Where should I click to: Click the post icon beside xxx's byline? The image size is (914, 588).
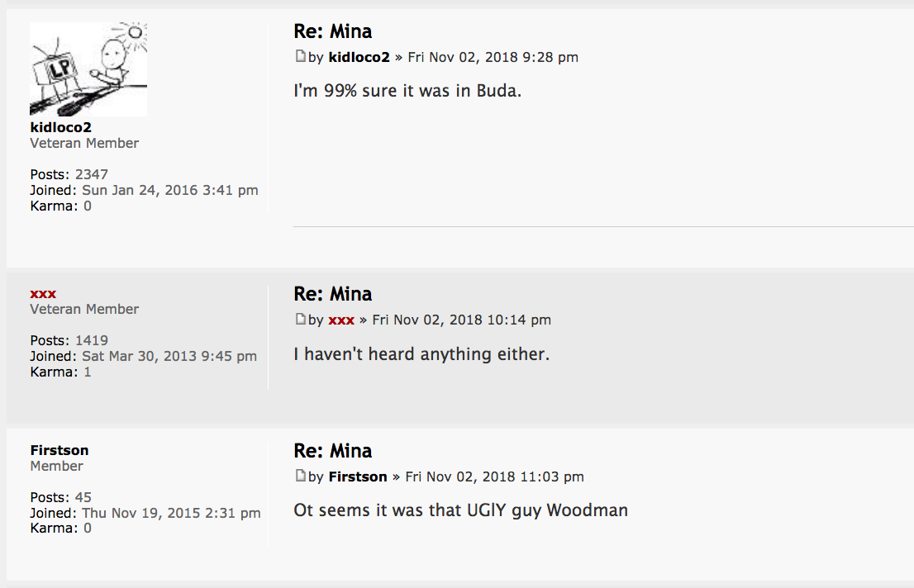pyautogui.click(x=300, y=320)
